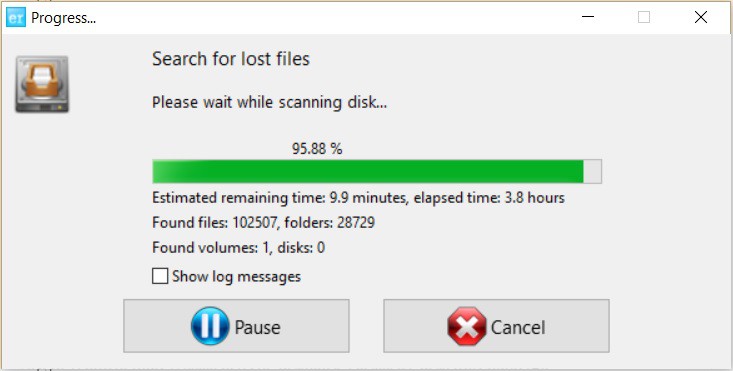Screen dimensions: 733x371
Task: Click the 'Found volumes: 1, disks: 0' line
Action: pos(238,248)
